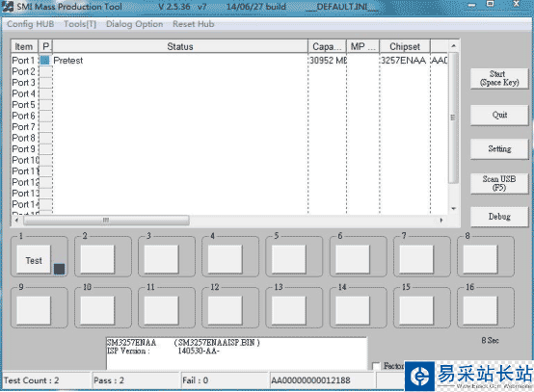Select the Port 9 row
This screenshot has width=534, height=392.
229,148
